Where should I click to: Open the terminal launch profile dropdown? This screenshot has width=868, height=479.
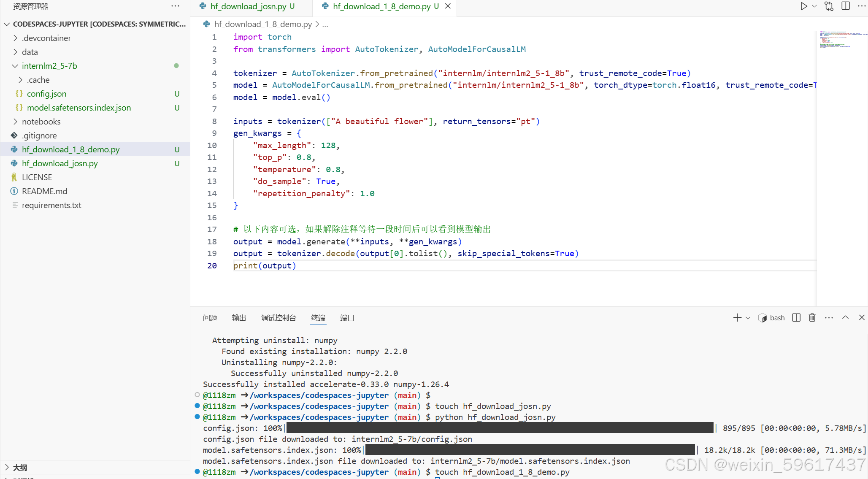click(748, 318)
